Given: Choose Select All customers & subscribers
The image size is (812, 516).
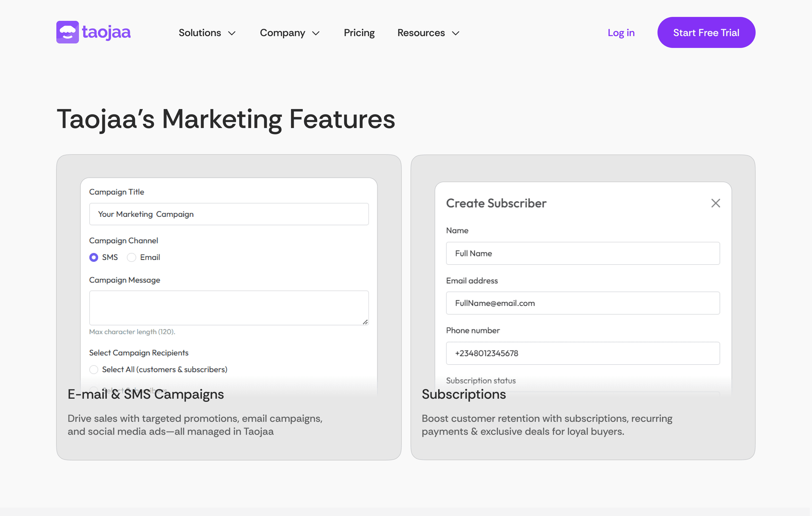Looking at the screenshot, I should [94, 370].
